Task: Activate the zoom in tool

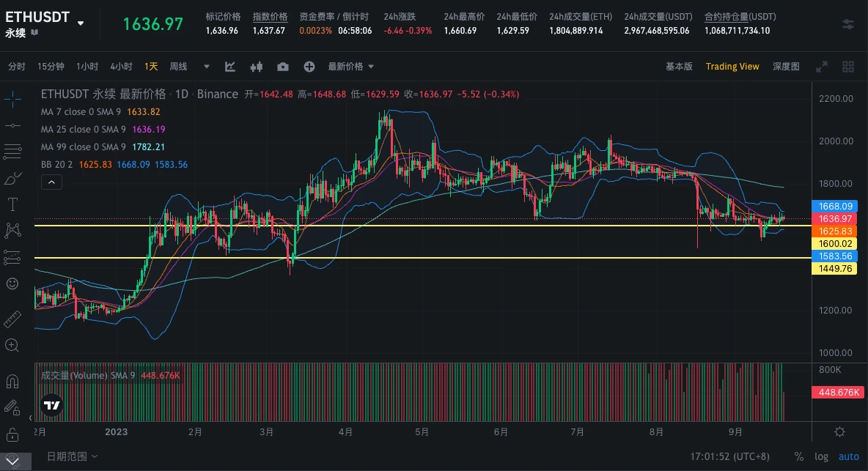Action: coord(12,346)
